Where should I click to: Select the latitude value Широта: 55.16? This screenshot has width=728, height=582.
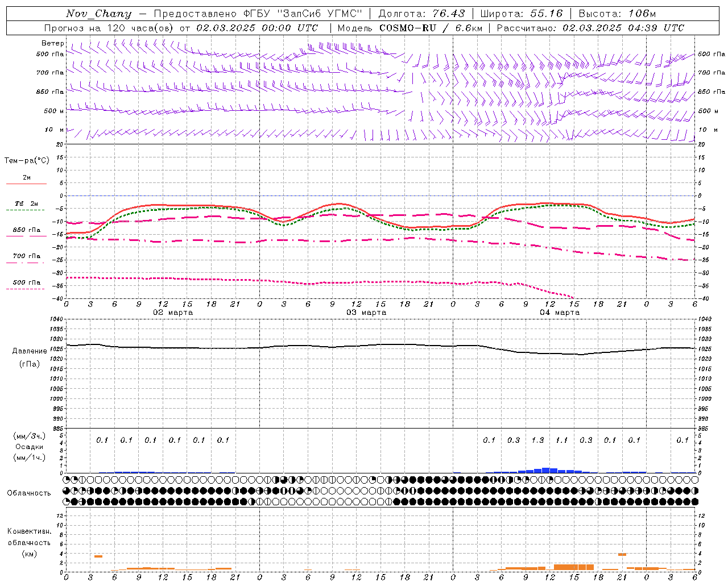pos(522,14)
